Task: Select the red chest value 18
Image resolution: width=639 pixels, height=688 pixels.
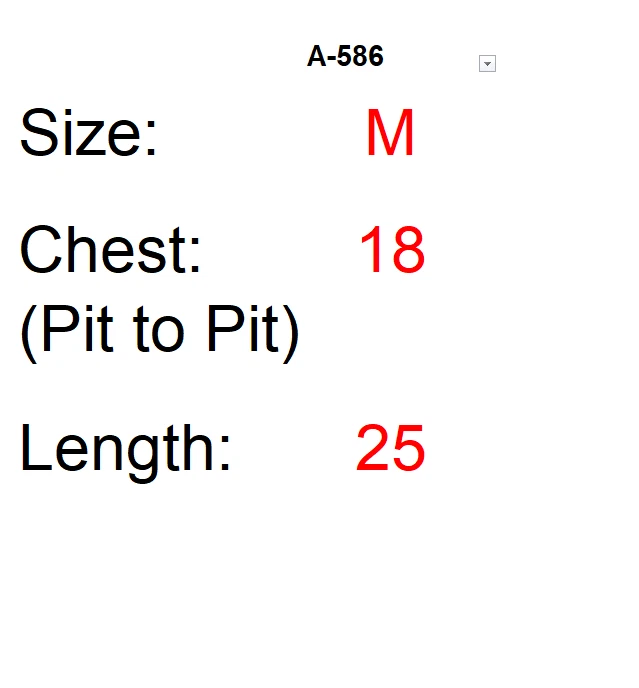Action: click(391, 250)
